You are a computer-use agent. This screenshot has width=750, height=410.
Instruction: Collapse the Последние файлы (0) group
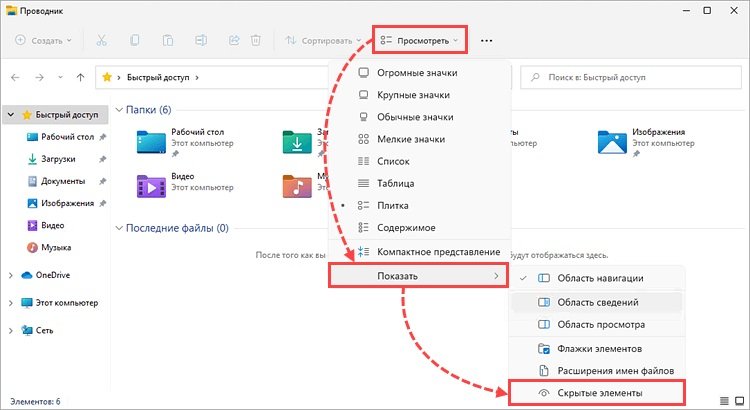(x=119, y=228)
